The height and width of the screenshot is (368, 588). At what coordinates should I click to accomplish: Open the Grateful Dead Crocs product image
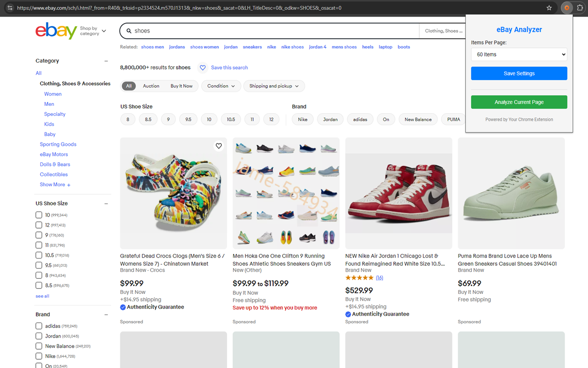pos(174,193)
